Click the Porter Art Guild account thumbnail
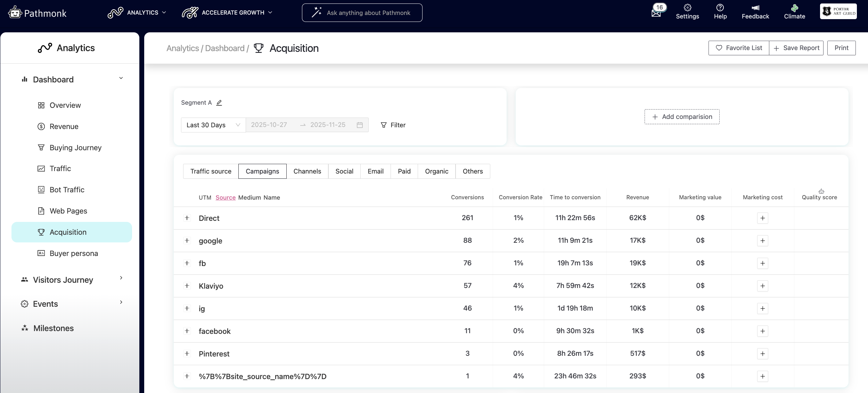The height and width of the screenshot is (393, 868). coord(838,12)
